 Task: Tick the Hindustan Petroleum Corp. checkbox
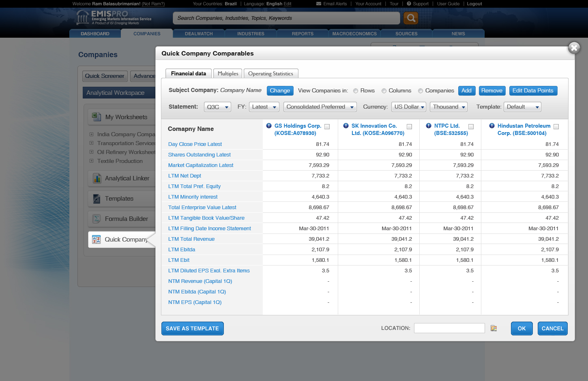(x=556, y=126)
